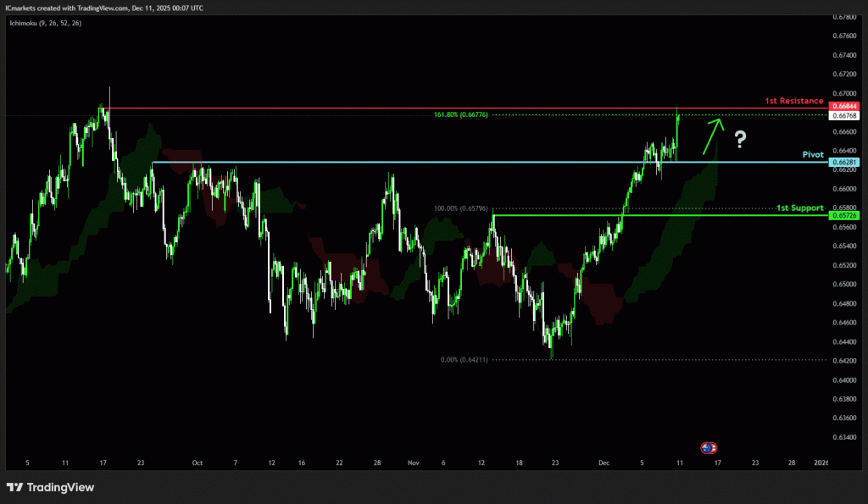The height and width of the screenshot is (504, 868).
Task: Select the white 0.66768 current price tag
Action: point(846,116)
